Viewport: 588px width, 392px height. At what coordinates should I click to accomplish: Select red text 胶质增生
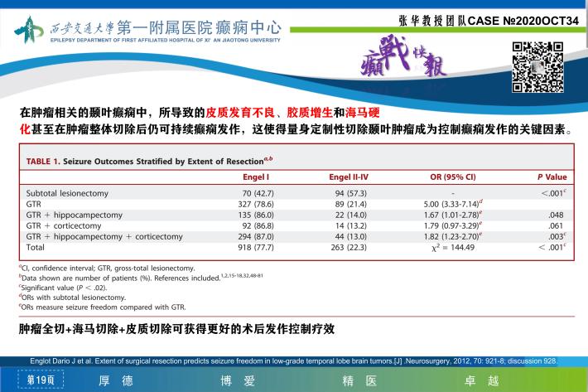tap(310, 112)
